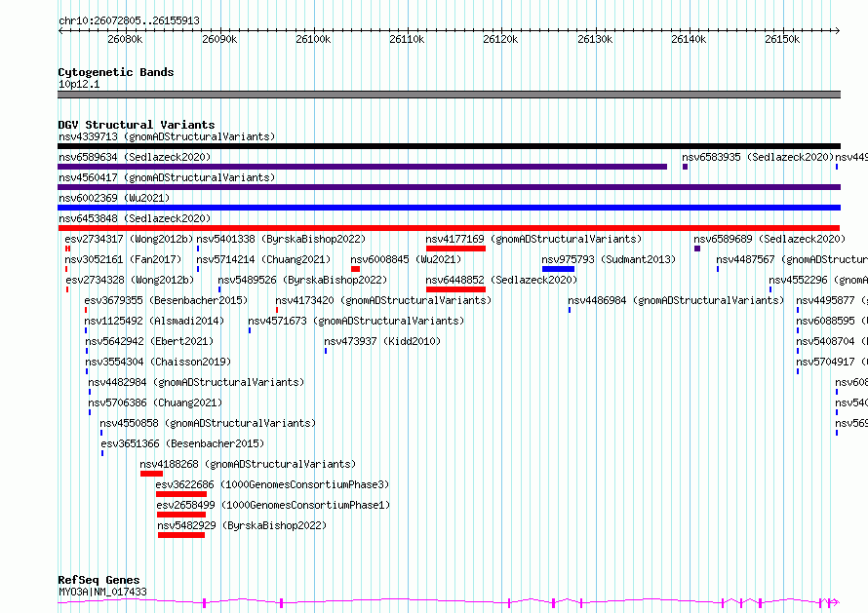Select red bar under esv3622686

pos(181,495)
